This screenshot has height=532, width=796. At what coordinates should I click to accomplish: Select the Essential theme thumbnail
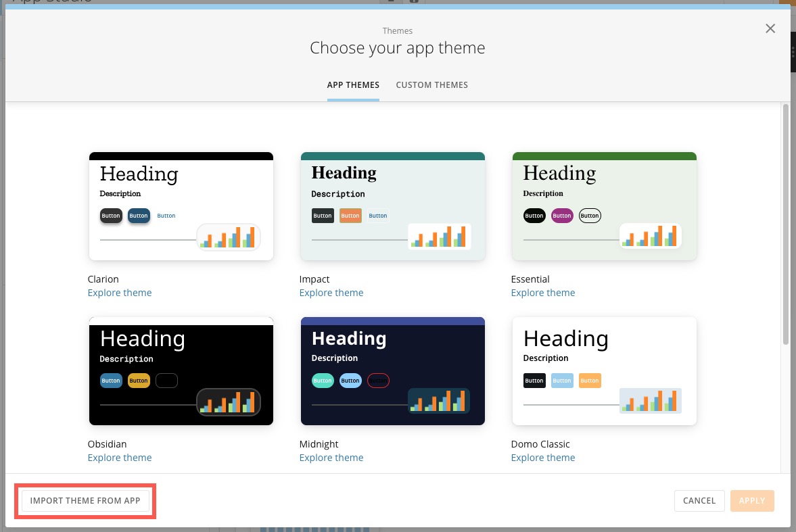(604, 205)
